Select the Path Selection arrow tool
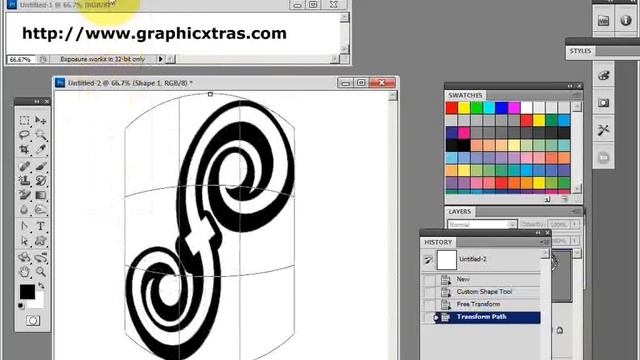The height and width of the screenshot is (360, 640). (24, 241)
